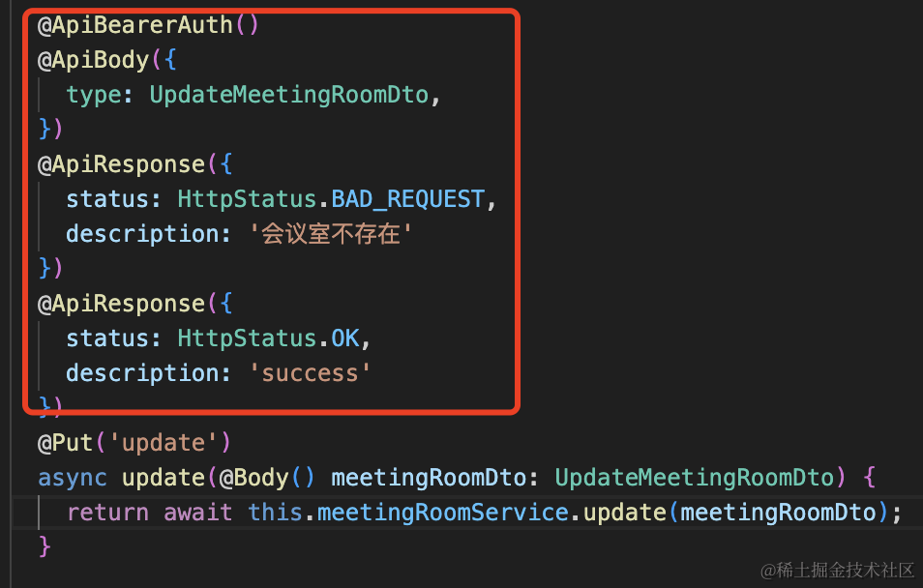923x588 pixels.
Task: Click the 'update' string inside @Put
Action: pos(164,443)
